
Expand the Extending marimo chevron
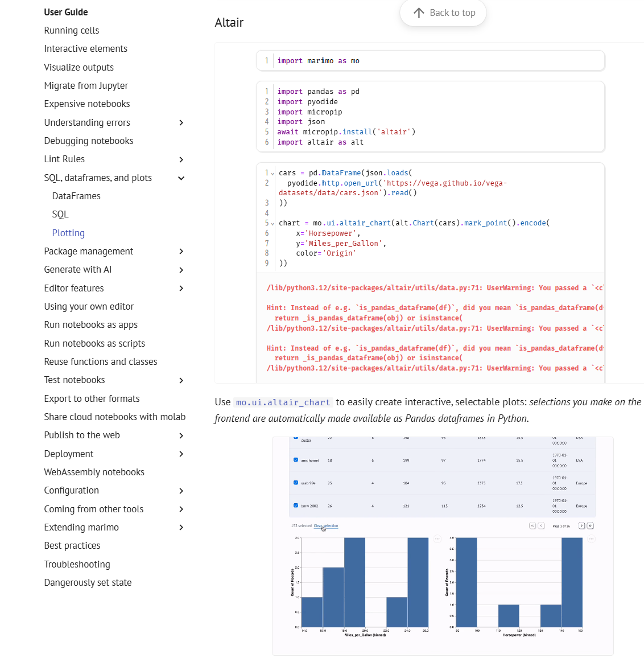click(181, 528)
